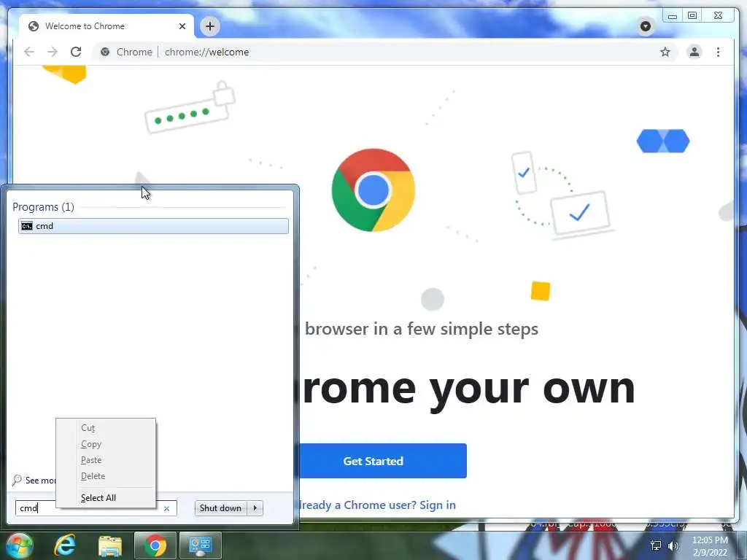The height and width of the screenshot is (560, 747).
Task: Close the Welcome to Chrome tab
Action: (182, 26)
